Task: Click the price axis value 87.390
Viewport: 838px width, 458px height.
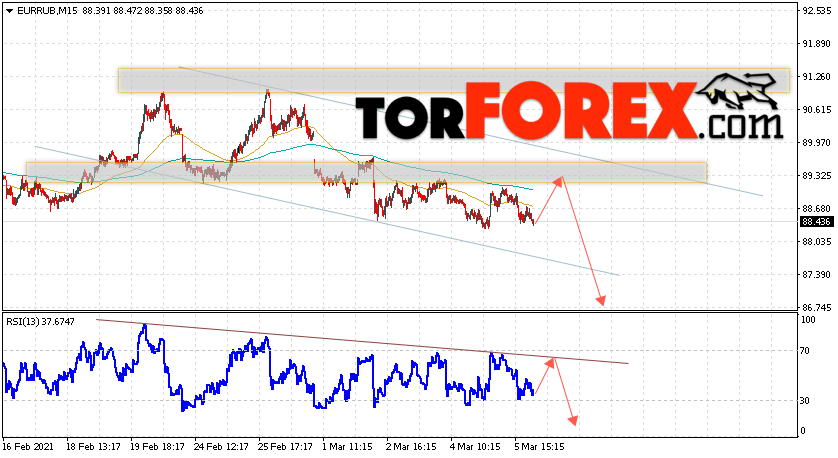Action: [x=817, y=275]
